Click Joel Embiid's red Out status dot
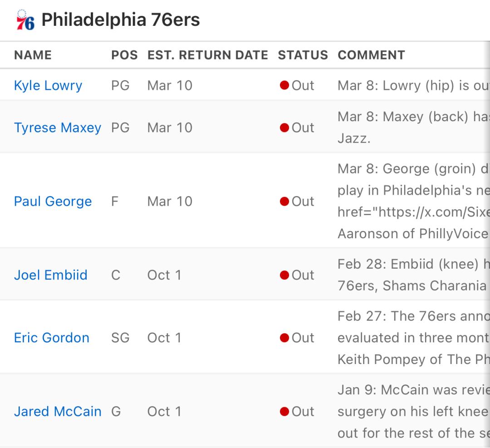Viewport: 490px width, 448px height. tap(284, 275)
